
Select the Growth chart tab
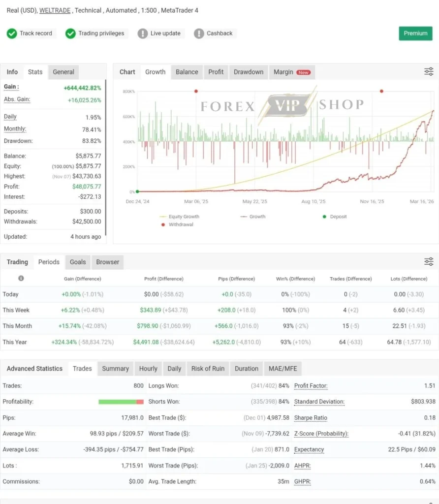tap(155, 72)
